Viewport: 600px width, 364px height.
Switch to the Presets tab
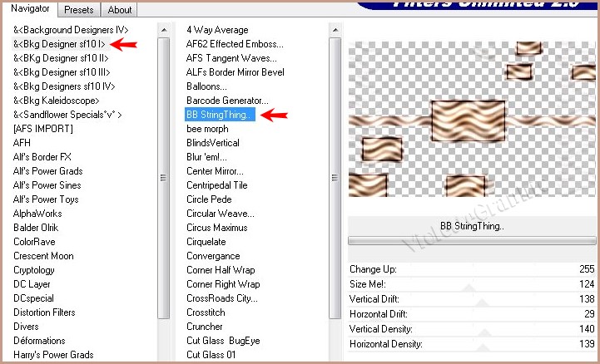[x=79, y=10]
